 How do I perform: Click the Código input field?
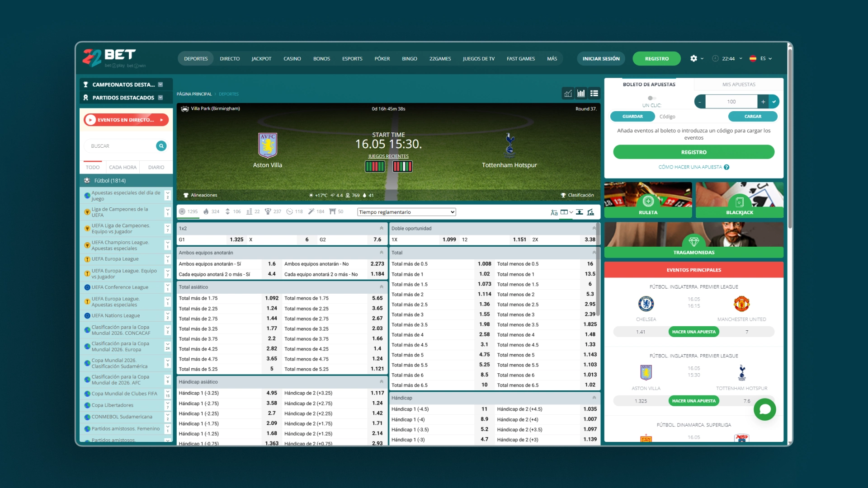pyautogui.click(x=692, y=117)
